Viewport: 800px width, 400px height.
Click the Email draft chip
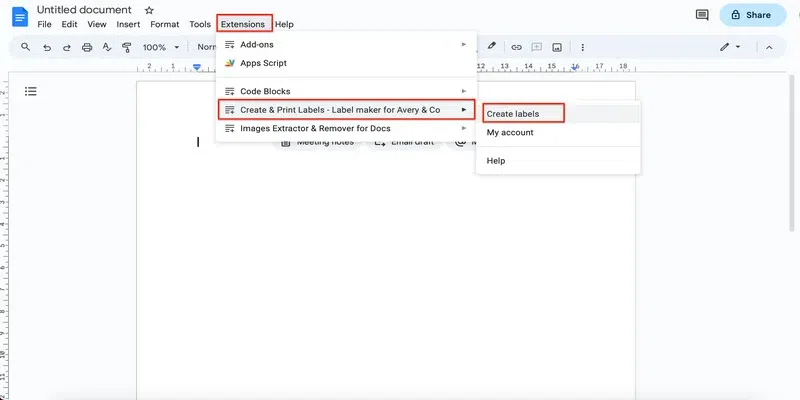(404, 142)
